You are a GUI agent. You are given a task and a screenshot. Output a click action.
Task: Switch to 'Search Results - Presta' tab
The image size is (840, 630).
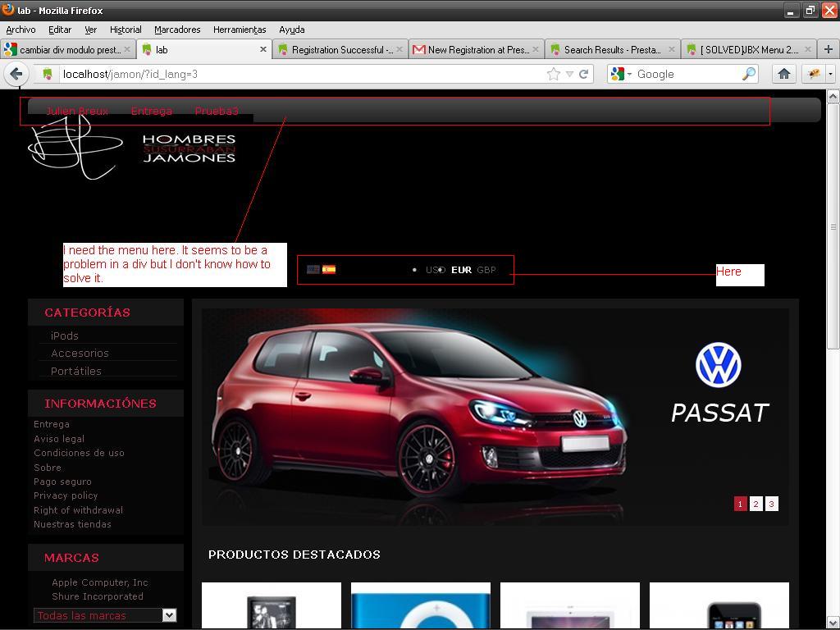pos(612,50)
